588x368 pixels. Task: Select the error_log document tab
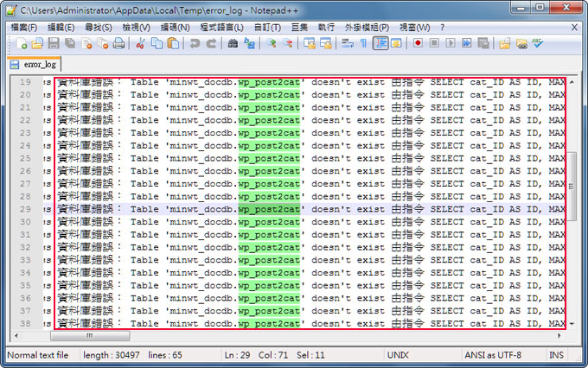click(34, 65)
